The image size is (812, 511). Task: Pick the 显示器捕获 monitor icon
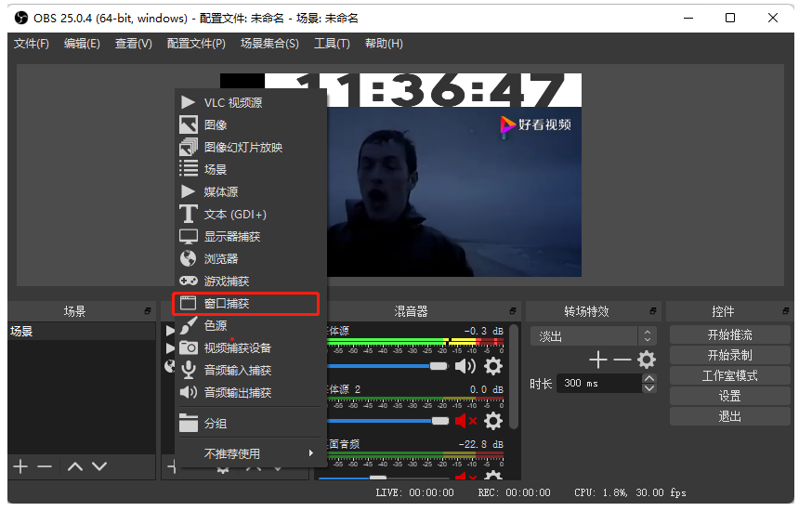(189, 237)
